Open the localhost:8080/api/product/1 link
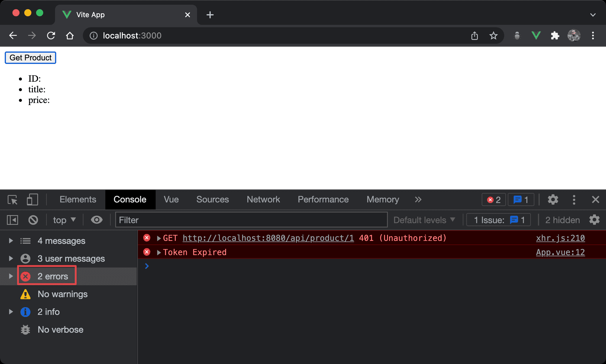The height and width of the screenshot is (364, 606). pos(268,238)
